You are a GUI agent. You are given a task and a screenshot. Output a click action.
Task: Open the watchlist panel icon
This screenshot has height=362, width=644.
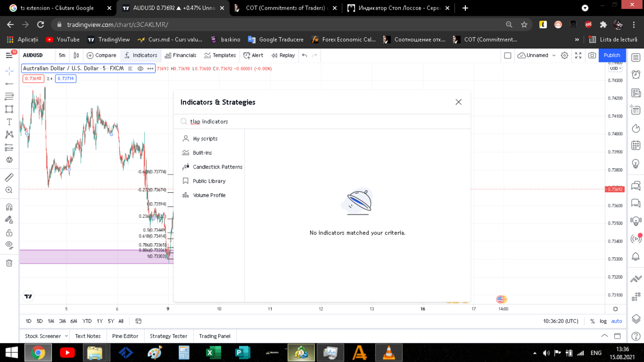[x=636, y=57]
